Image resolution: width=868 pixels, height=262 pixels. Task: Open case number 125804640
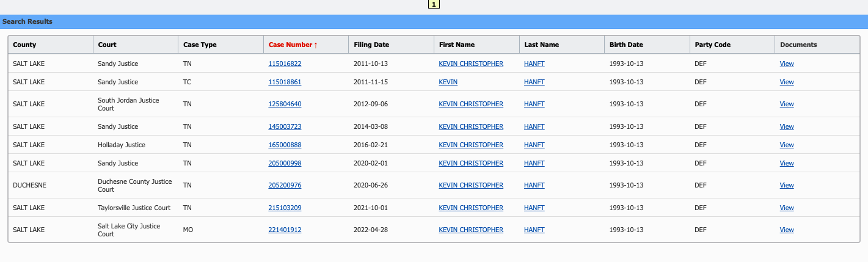click(285, 104)
